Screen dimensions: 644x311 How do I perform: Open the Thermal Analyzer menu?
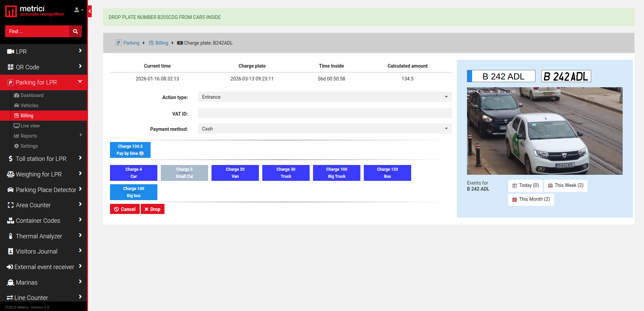(x=44, y=236)
